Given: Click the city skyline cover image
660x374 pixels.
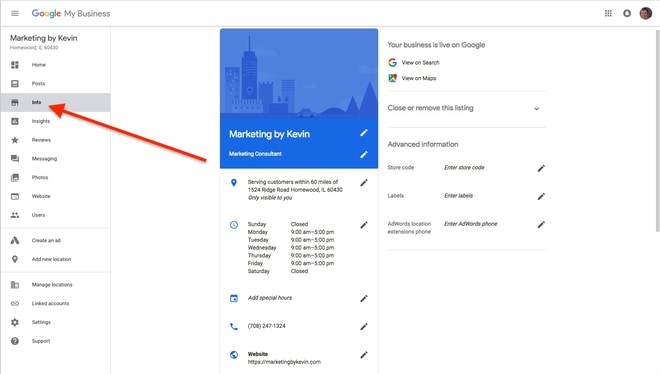Looking at the screenshot, I should click(x=299, y=73).
